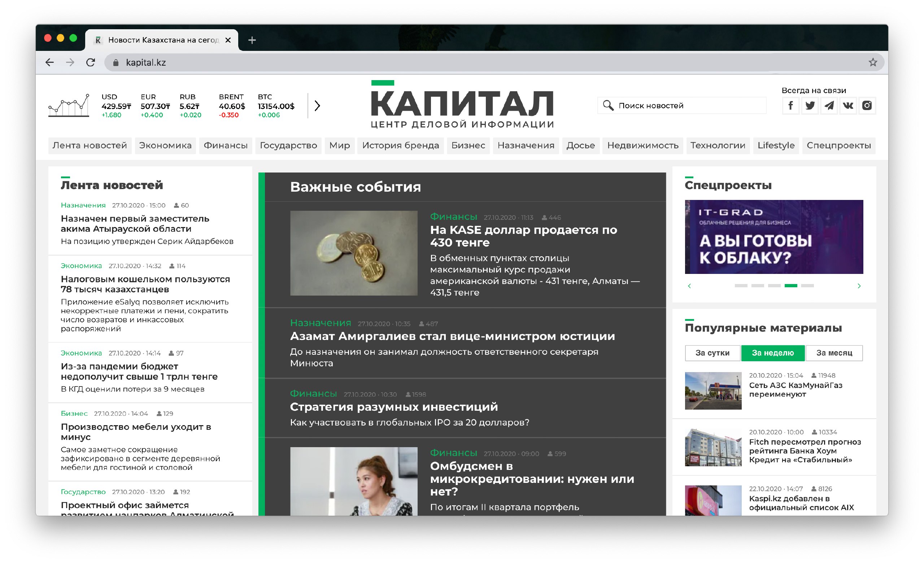This screenshot has width=924, height=563.
Task: Open article about Азамат Амиргалиев
Action: pos(452,336)
